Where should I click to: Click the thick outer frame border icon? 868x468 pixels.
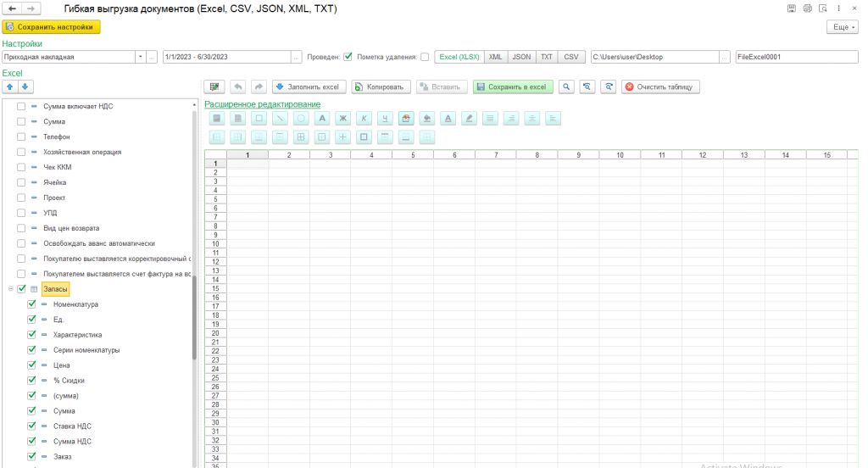364,137
